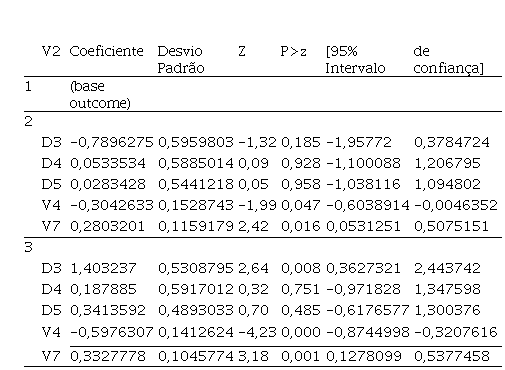Select P-value 0,958 in outcome 2

301,184
